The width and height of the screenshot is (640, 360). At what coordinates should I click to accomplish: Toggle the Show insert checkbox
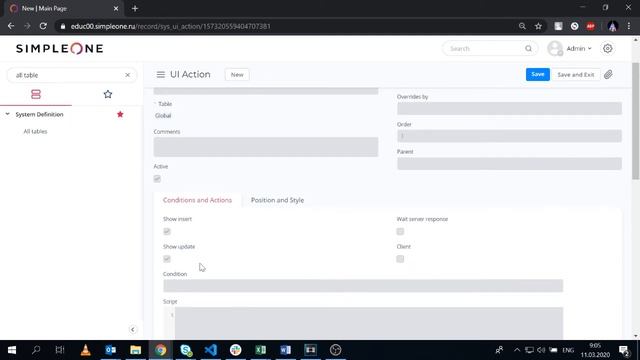(167, 231)
